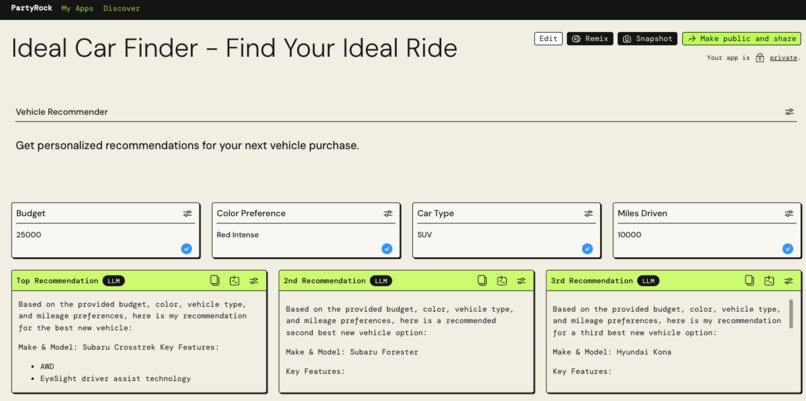Click the Color Preference card label
This screenshot has height=401, width=806.
click(x=251, y=213)
